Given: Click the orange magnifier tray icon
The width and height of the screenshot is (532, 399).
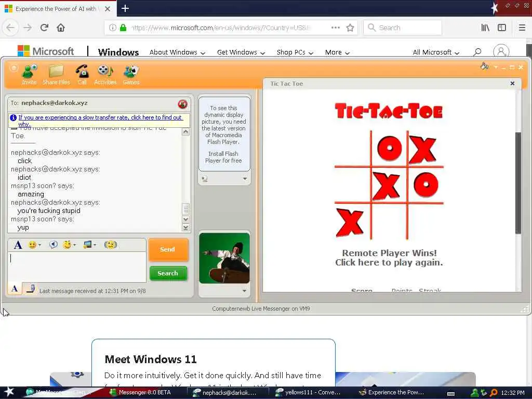Looking at the screenshot, I should pyautogui.click(x=494, y=393).
